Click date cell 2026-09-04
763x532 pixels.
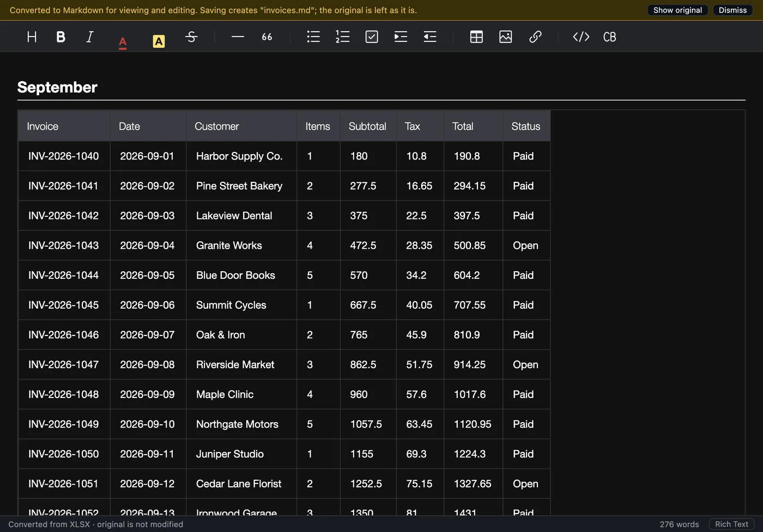148,246
